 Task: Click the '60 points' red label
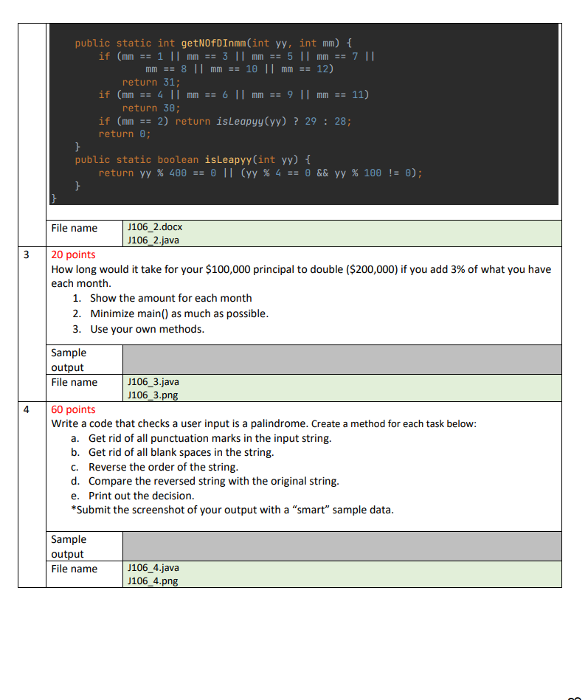pos(73,409)
